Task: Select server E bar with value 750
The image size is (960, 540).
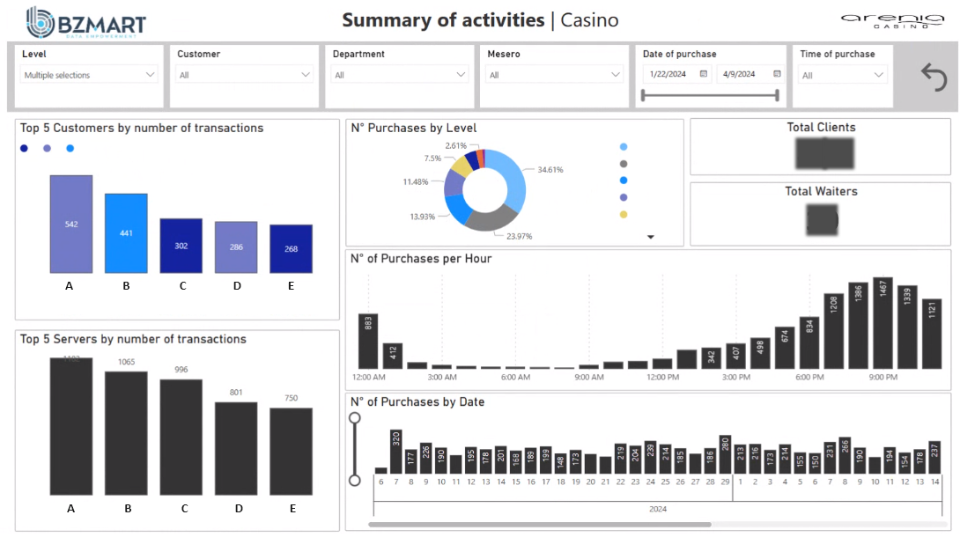Action: [x=291, y=451]
